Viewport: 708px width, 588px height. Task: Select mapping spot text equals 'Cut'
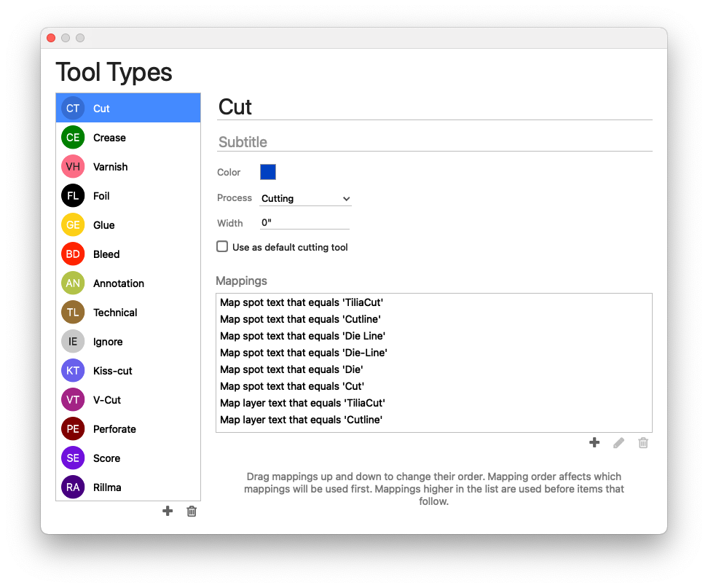(x=434, y=385)
